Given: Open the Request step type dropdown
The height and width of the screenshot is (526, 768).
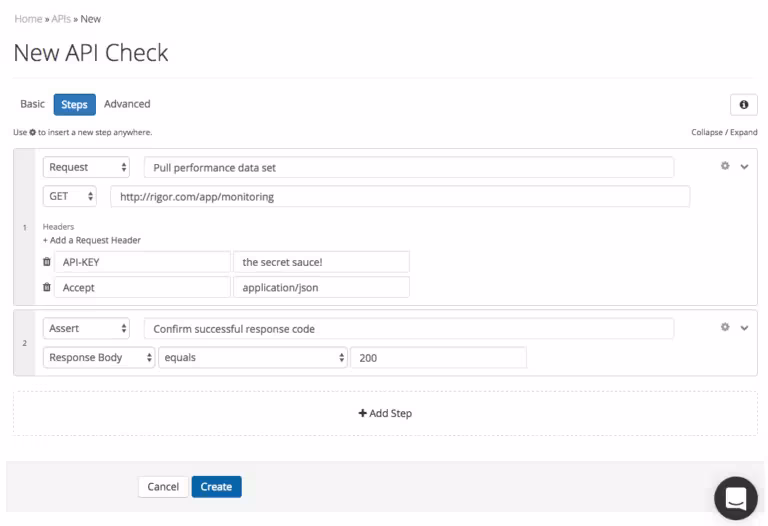Looking at the screenshot, I should pyautogui.click(x=87, y=167).
